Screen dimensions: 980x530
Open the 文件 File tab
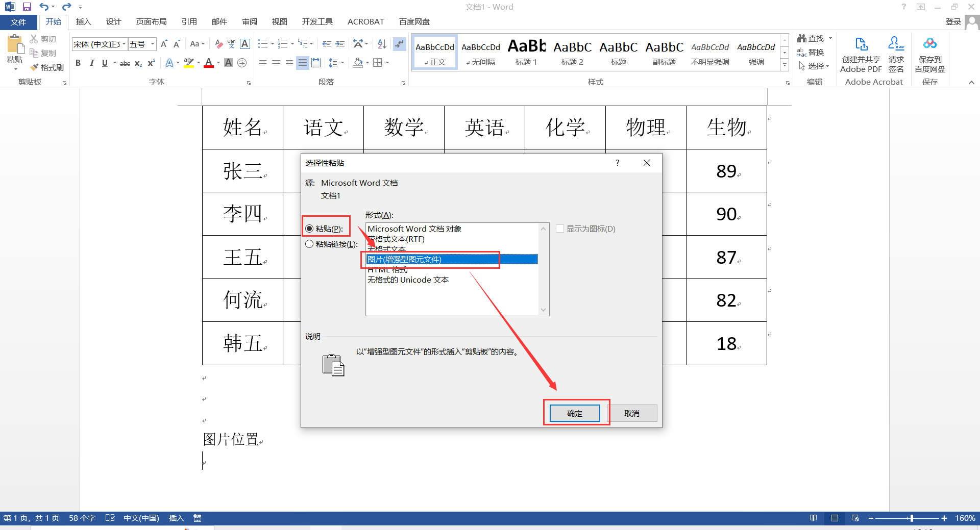(18, 22)
